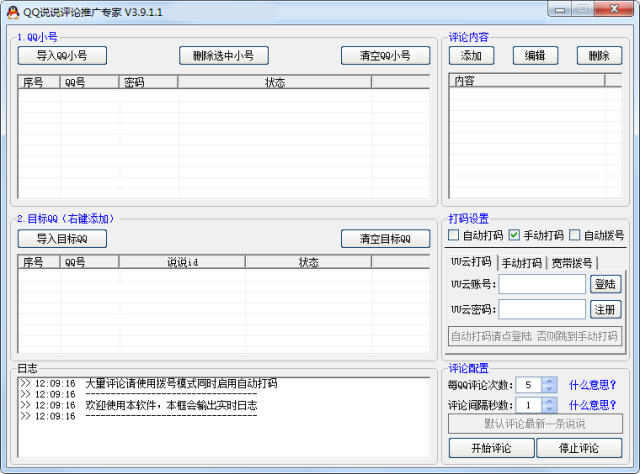Click the QQ号 header in 目标QQ table

89,262
